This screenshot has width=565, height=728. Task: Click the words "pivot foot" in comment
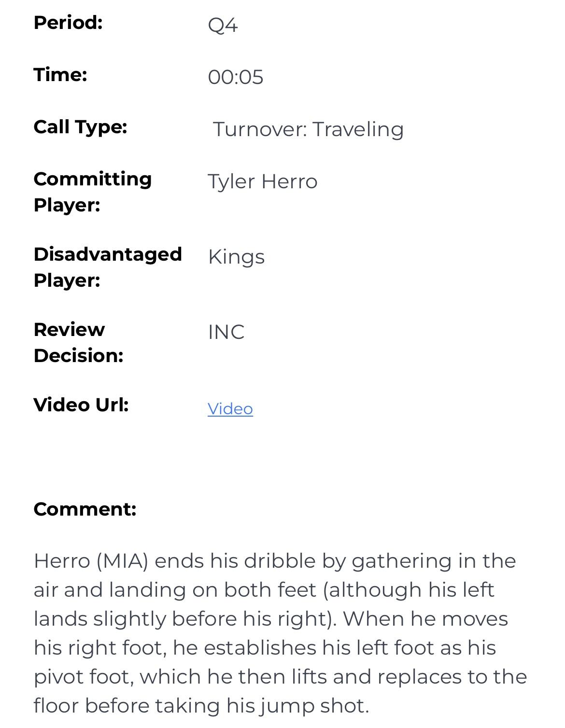pyautogui.click(x=83, y=677)
